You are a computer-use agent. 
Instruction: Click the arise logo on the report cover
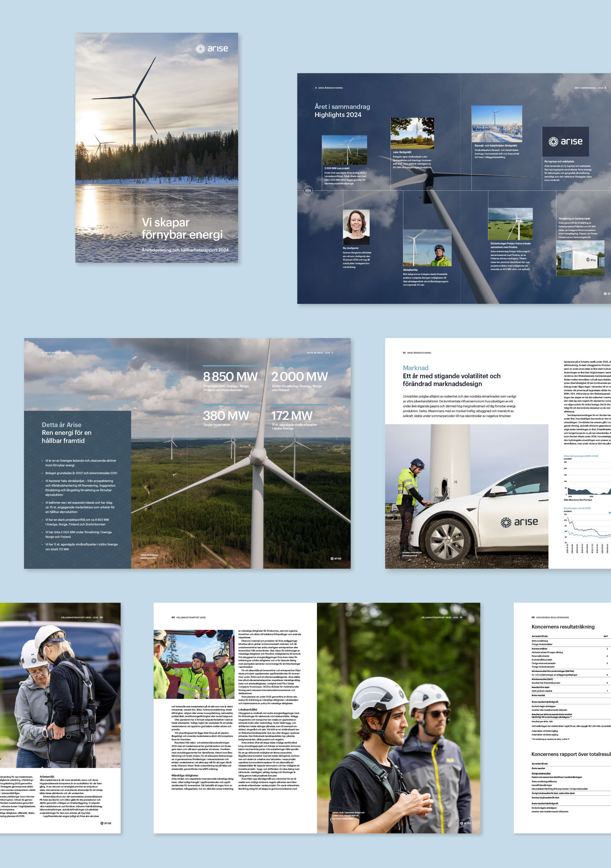(x=212, y=48)
